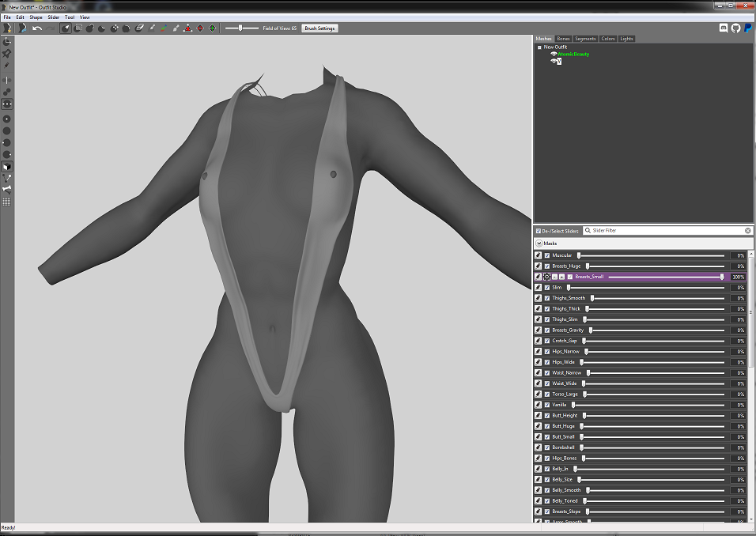
Task: Select the Inflate brush tool
Action: (89, 28)
